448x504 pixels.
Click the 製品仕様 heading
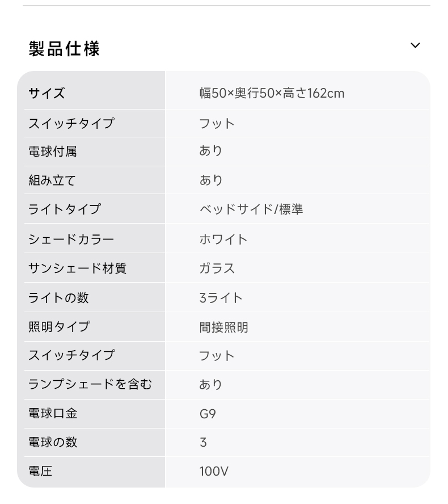(64, 49)
